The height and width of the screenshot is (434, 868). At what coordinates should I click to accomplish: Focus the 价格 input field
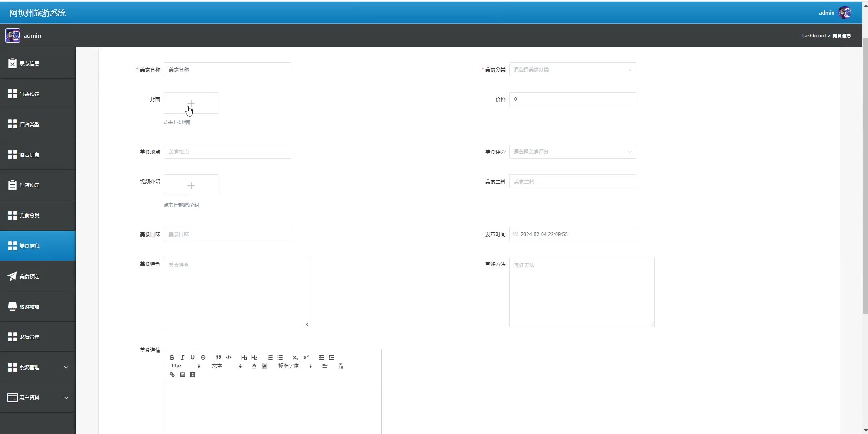[572, 99]
